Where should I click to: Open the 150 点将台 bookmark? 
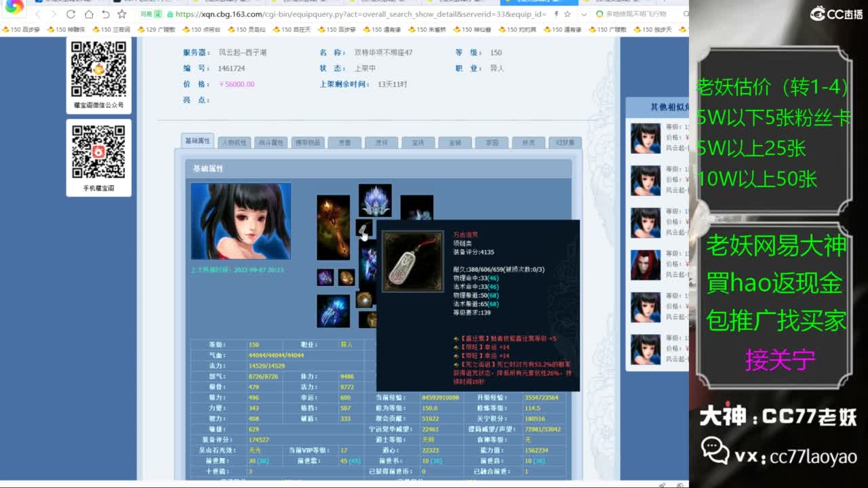coord(201,30)
